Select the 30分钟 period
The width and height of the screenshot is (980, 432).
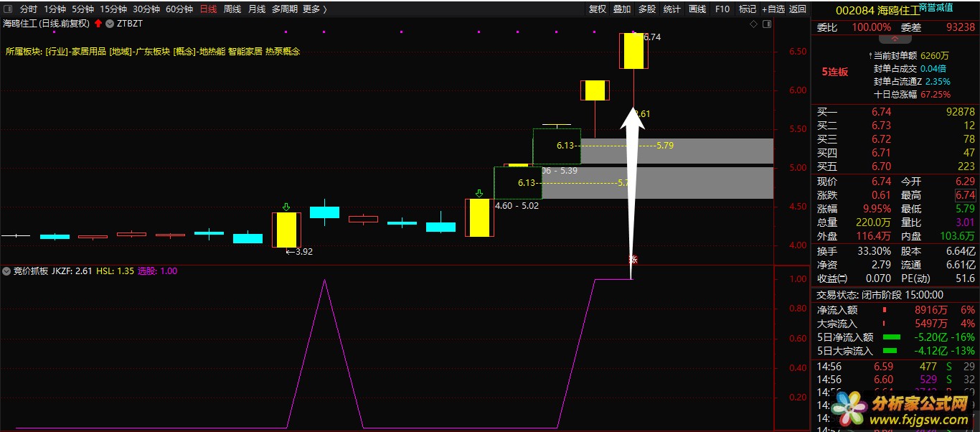[x=146, y=9]
